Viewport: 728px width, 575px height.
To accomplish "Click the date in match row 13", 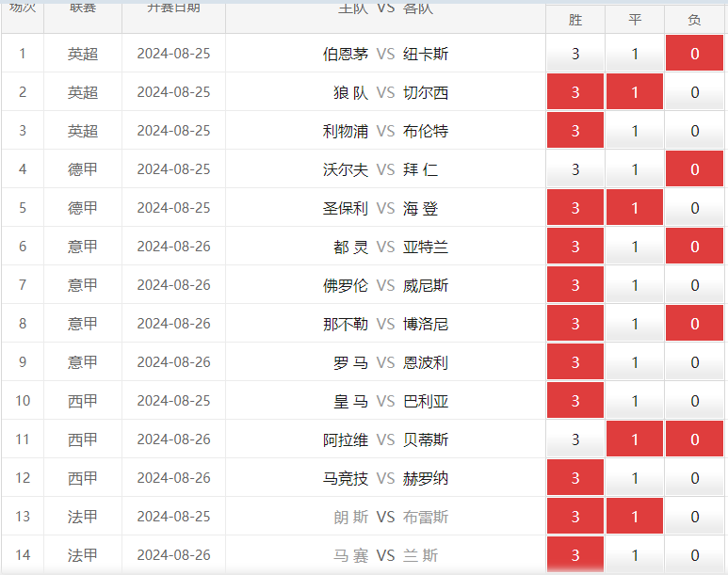I will (x=173, y=516).
